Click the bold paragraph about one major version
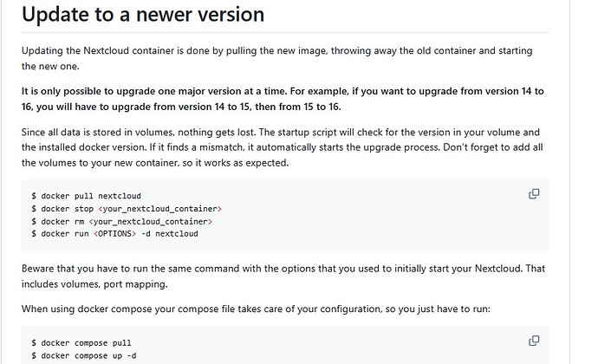Image resolution: width=598 pixels, height=364 pixels. tap(283, 99)
